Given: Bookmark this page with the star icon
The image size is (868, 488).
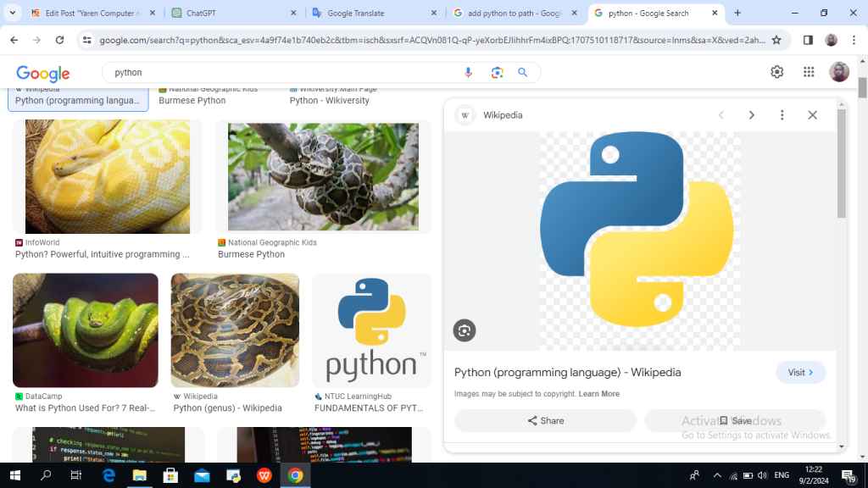Looking at the screenshot, I should [776, 40].
